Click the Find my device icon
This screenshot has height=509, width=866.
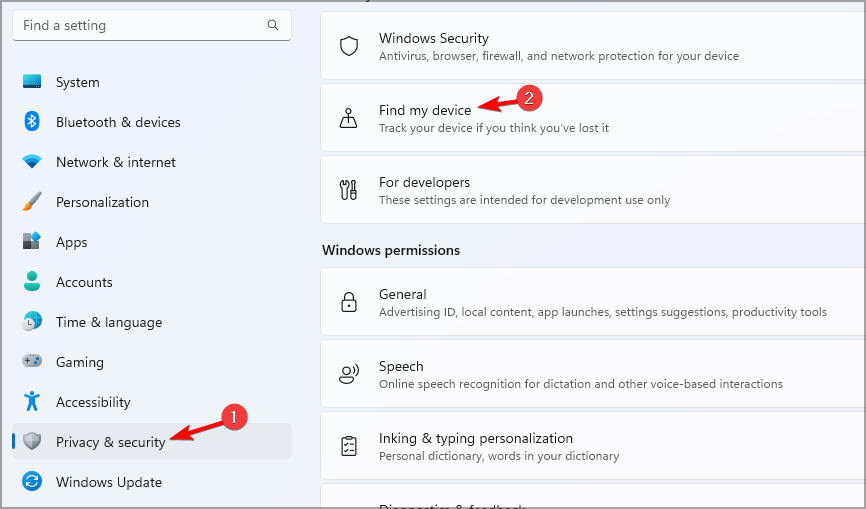348,118
